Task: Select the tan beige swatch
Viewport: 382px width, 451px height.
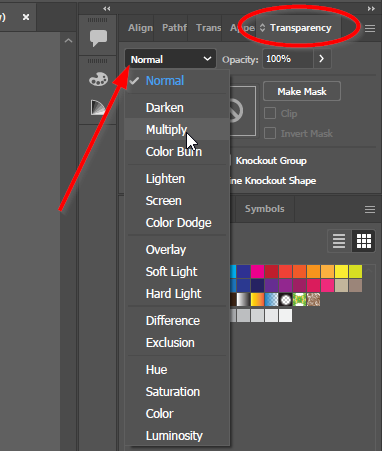Action: pos(341,286)
